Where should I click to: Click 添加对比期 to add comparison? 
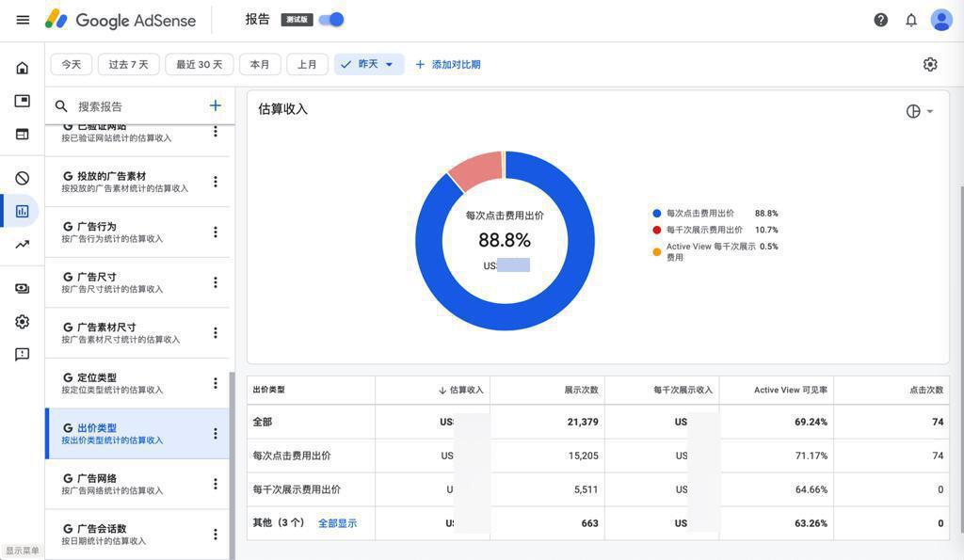(448, 65)
